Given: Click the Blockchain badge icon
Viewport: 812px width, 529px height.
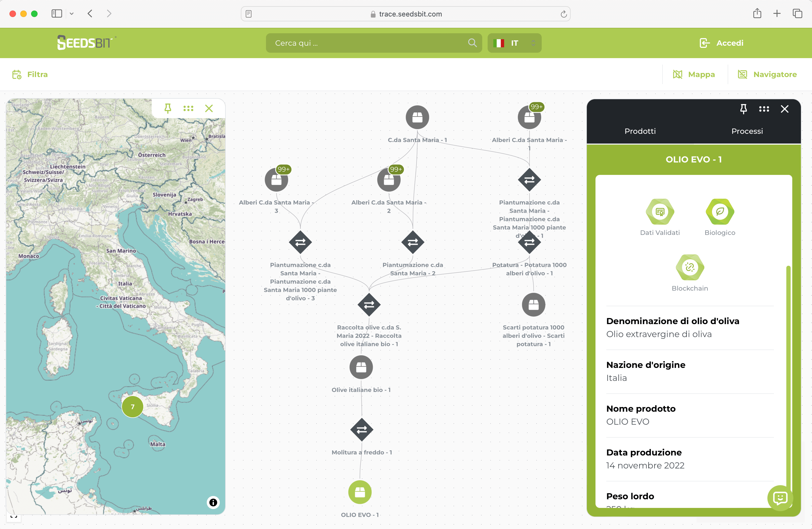Looking at the screenshot, I should [x=690, y=267].
